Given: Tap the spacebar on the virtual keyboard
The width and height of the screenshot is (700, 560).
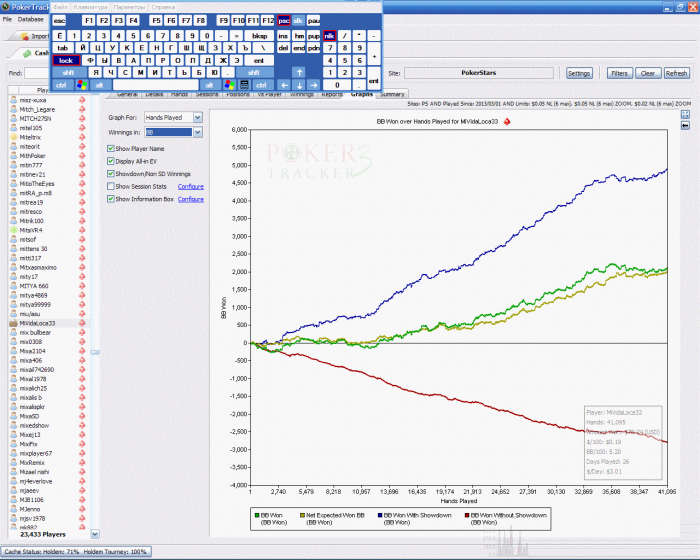Looking at the screenshot, I should pyautogui.click(x=155, y=85).
